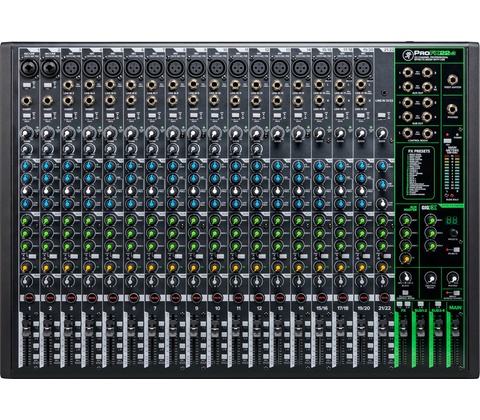Click the FX PRESETS list panel
Viewport: 480px width, 420px height.
pos(419,173)
